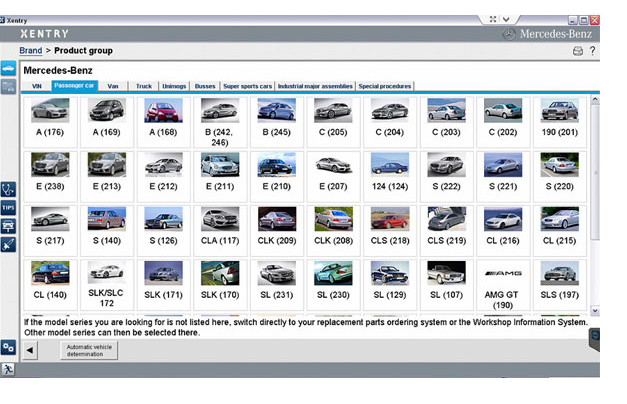
Task: Expand the title bar chevron dropdown
Action: click(506, 19)
